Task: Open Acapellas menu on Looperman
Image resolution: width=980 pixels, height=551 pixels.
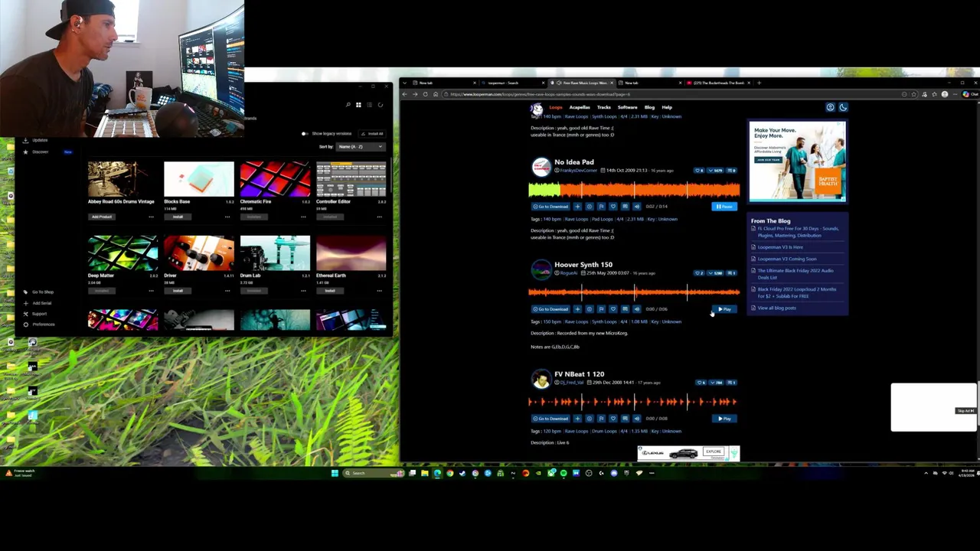Action: point(580,107)
